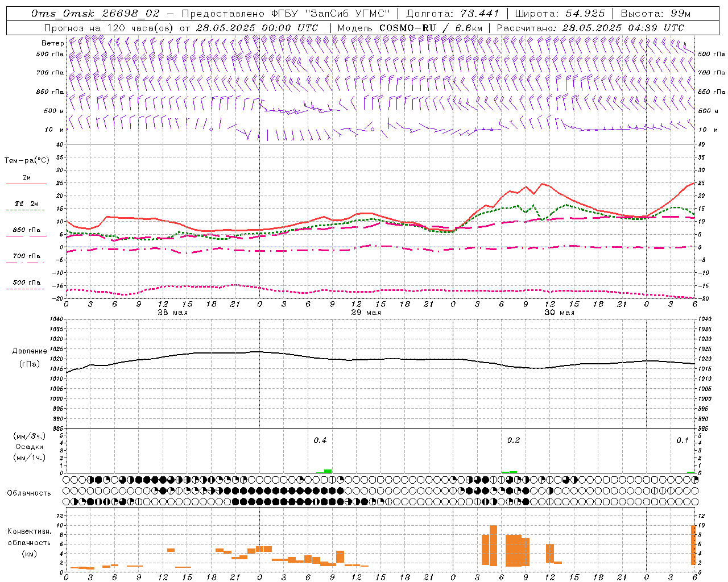Click the 500 гПа temperature legend label

tap(27, 282)
